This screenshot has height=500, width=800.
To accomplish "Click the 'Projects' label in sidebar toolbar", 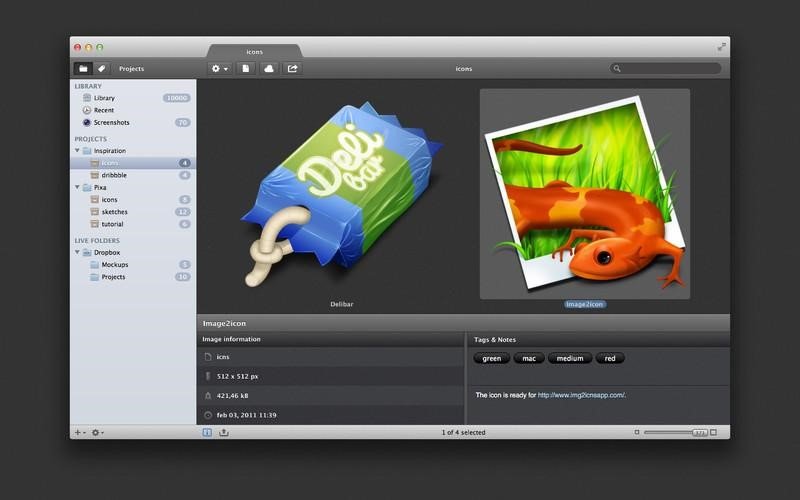I will (x=131, y=68).
